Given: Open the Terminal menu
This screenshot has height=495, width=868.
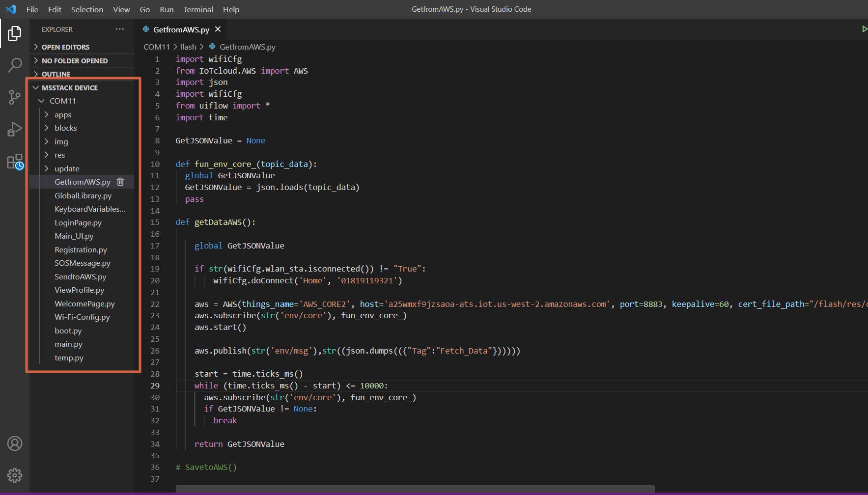Looking at the screenshot, I should tap(198, 9).
